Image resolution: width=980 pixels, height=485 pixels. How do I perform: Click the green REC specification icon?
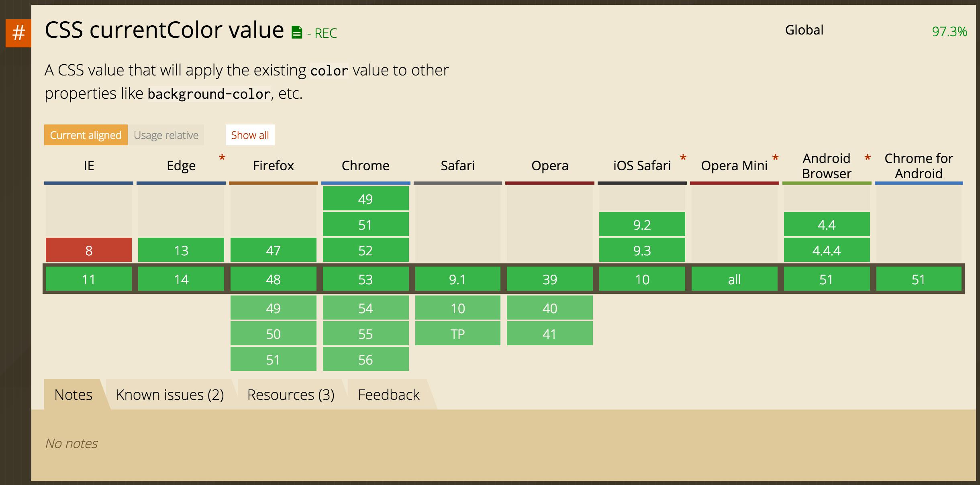298,30
